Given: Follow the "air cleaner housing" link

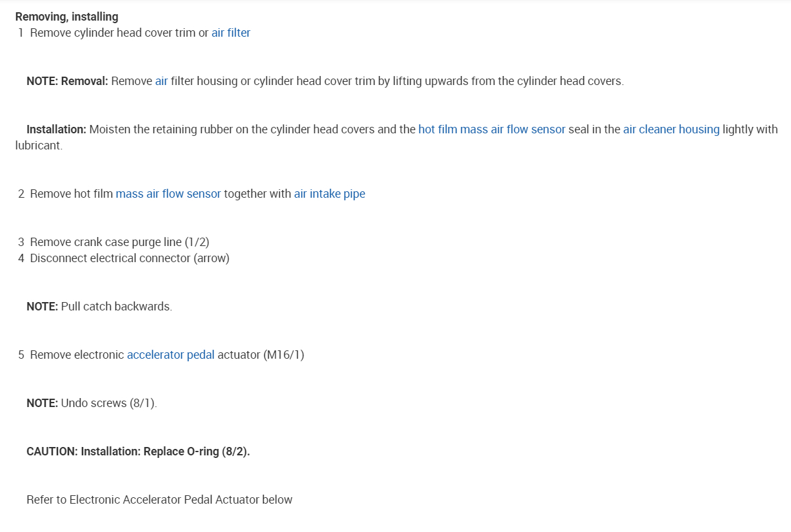Looking at the screenshot, I should pyautogui.click(x=670, y=129).
